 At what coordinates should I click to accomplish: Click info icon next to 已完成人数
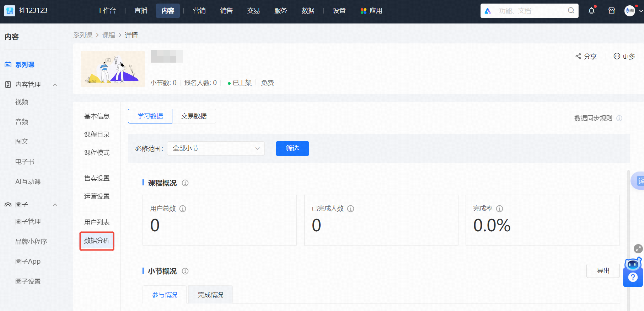[x=350, y=209]
